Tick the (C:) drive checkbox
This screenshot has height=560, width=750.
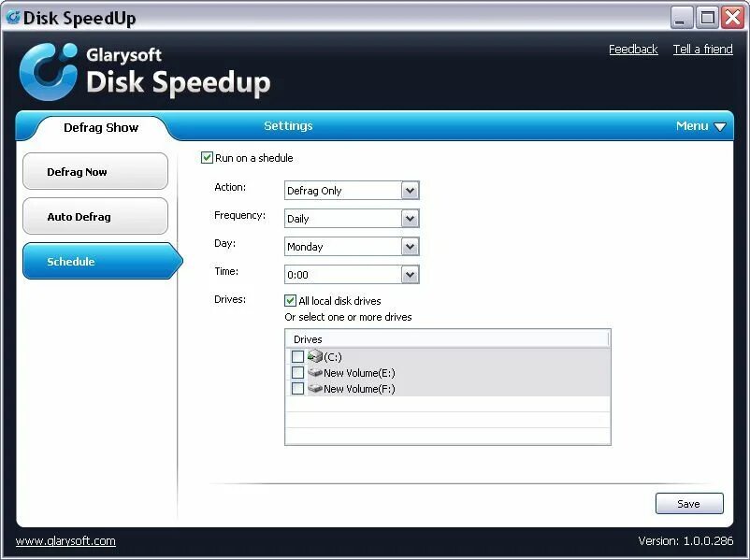tap(297, 356)
